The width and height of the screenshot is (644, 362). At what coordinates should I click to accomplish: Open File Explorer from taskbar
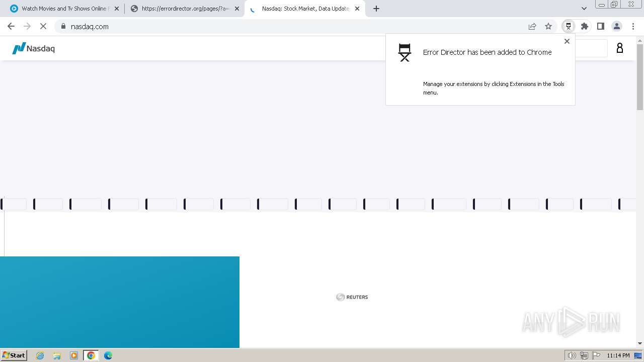point(57,355)
